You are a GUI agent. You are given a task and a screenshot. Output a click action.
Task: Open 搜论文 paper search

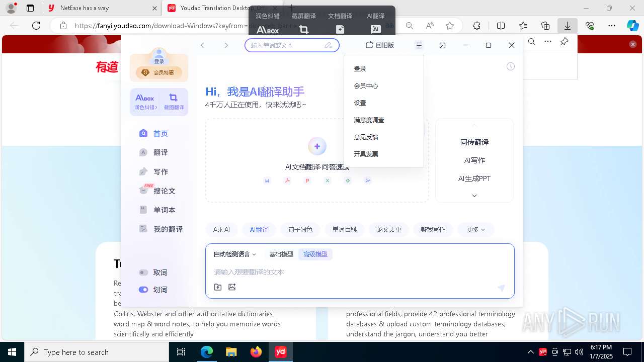click(x=157, y=191)
